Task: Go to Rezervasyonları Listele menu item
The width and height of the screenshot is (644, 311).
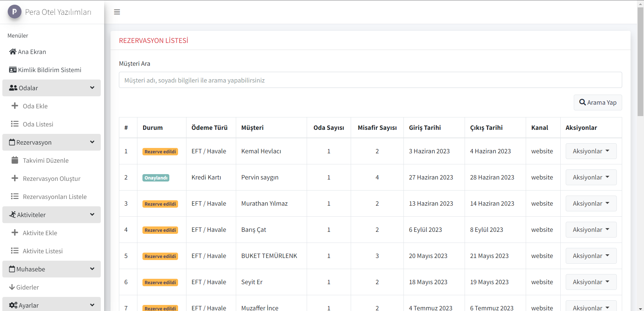Action: pyautogui.click(x=54, y=197)
